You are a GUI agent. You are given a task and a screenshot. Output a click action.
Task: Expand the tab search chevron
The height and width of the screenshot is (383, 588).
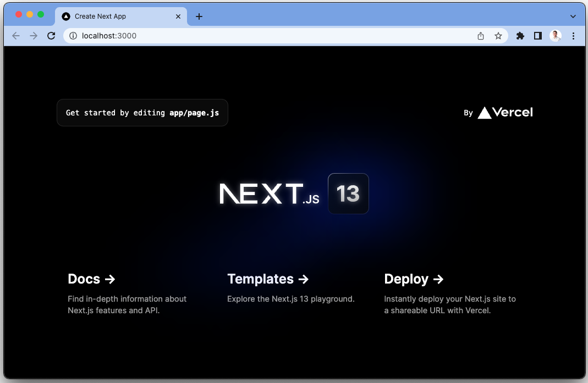[x=573, y=16]
